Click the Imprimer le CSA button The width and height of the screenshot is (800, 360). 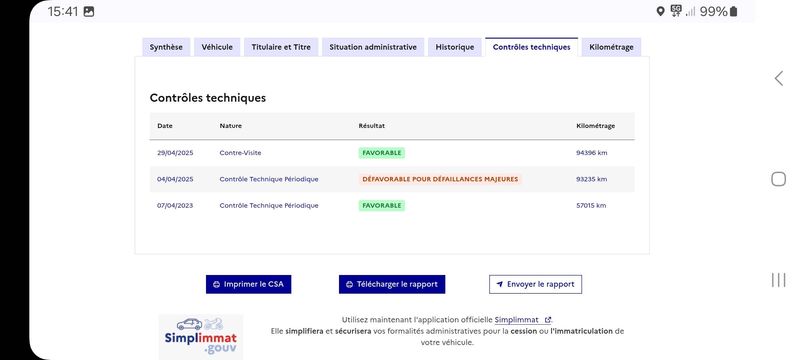(248, 285)
